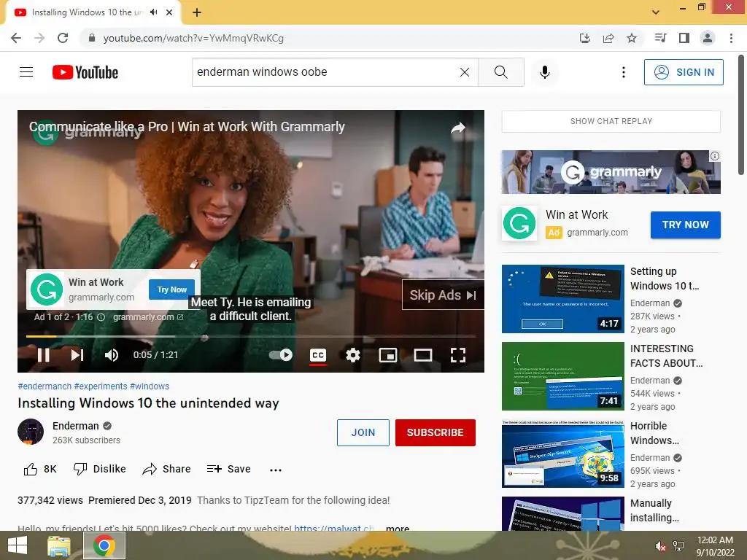Enable theater mode
Viewport: 747px width, 560px height.
point(422,355)
